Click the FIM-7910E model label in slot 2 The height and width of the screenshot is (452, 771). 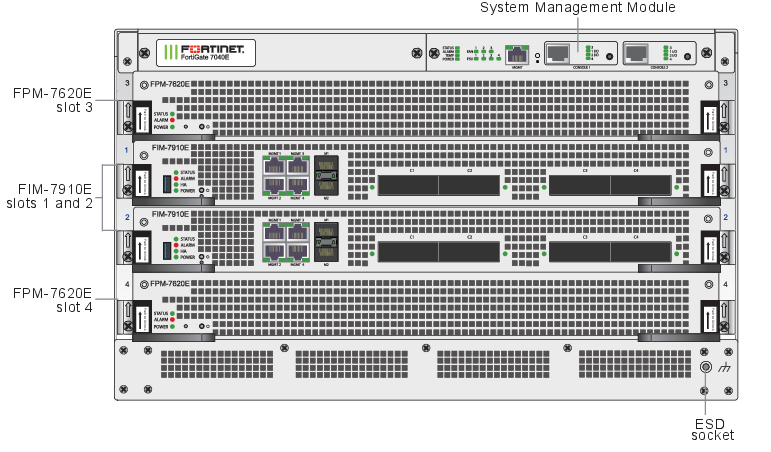coord(170,214)
